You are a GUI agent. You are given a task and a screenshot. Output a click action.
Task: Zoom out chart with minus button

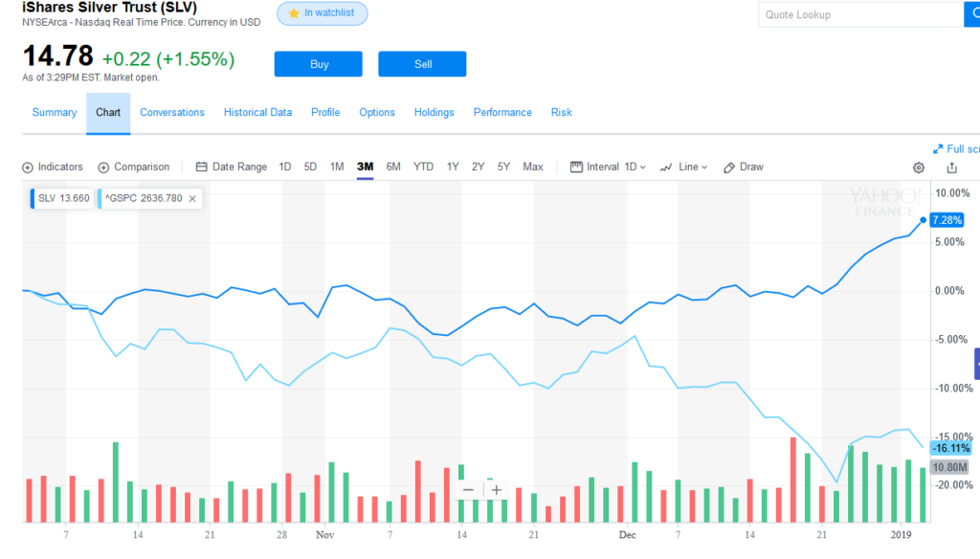point(468,490)
